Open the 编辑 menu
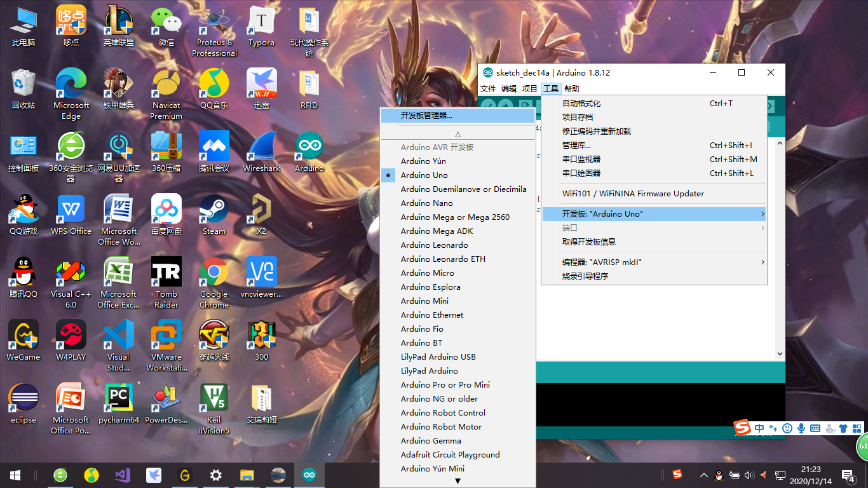Image resolution: width=868 pixels, height=488 pixels. pos(509,88)
